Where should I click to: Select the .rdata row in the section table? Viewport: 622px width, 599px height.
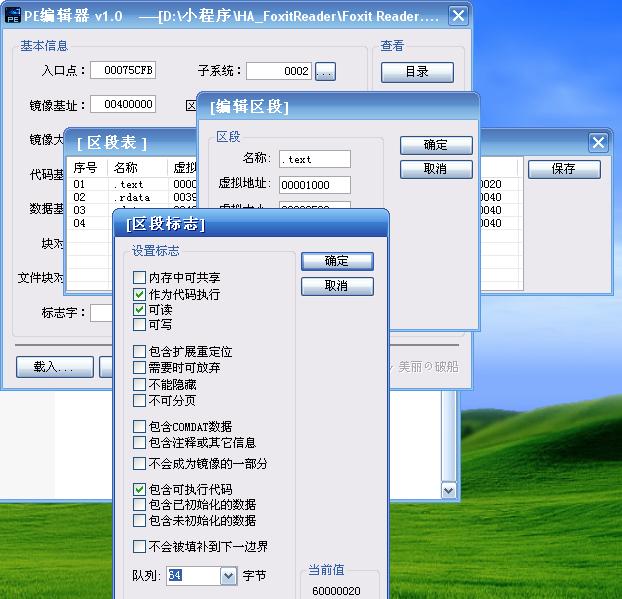132,197
